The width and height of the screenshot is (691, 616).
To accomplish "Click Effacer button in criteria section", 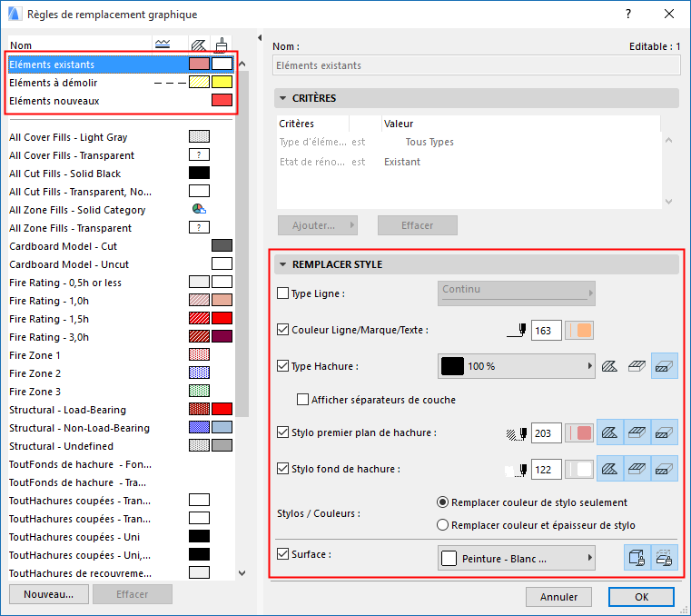I will (x=418, y=225).
